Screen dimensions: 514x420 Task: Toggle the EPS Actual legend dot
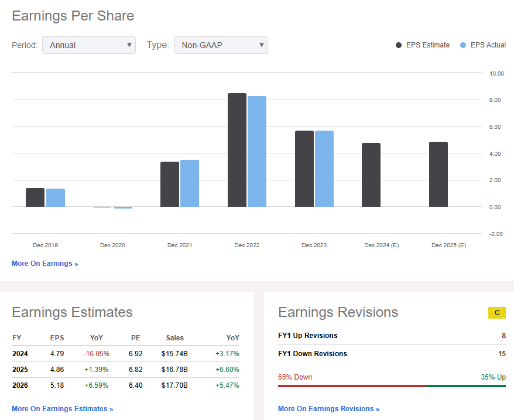click(x=464, y=45)
